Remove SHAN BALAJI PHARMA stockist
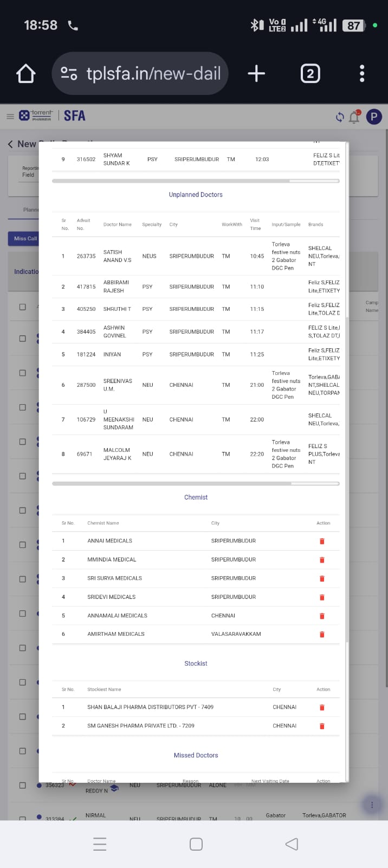Screen dimensions: 388x868 pyautogui.click(x=322, y=707)
